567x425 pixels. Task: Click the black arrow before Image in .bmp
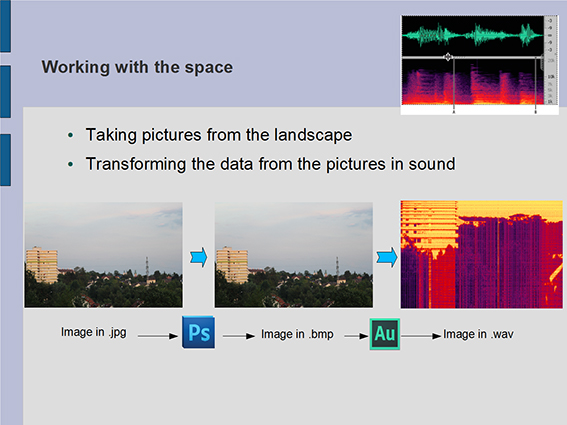click(239, 336)
